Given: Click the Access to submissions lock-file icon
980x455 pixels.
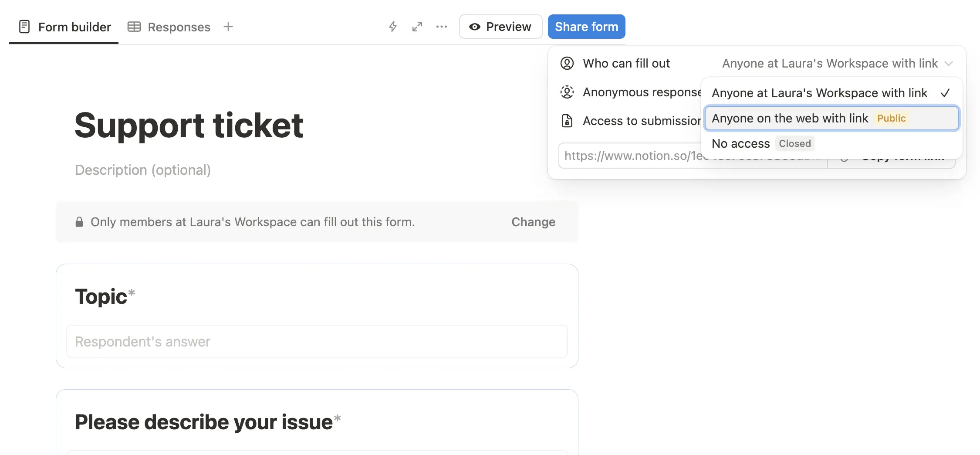Looking at the screenshot, I should (567, 121).
